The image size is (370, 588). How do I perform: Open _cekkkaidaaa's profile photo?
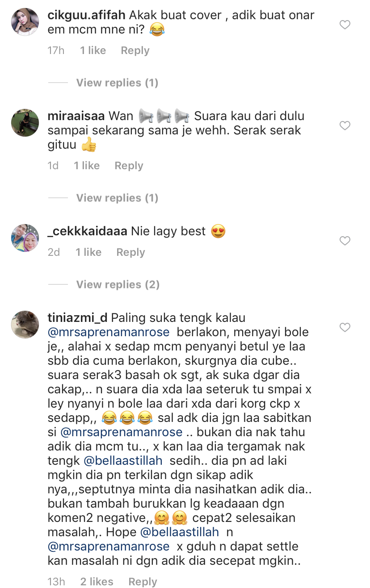(x=25, y=238)
